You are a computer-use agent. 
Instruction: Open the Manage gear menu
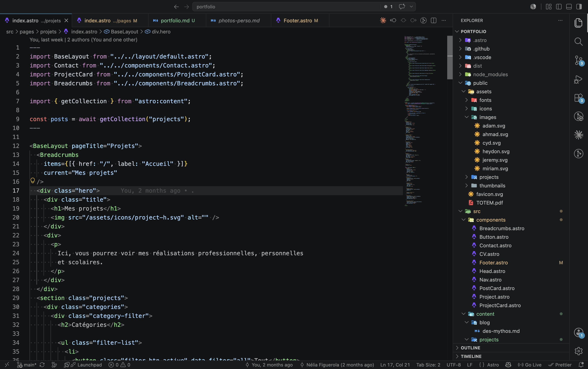[x=578, y=351]
